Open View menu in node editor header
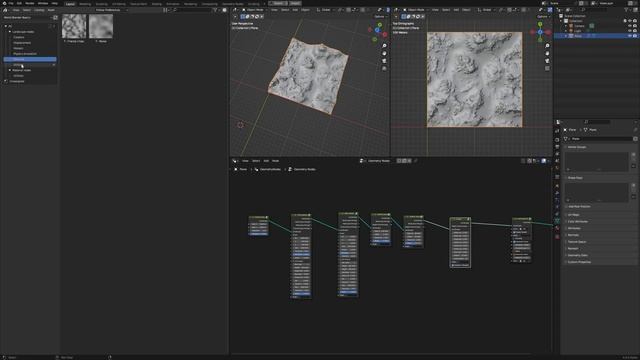This screenshot has width=640, height=360. tap(245, 161)
